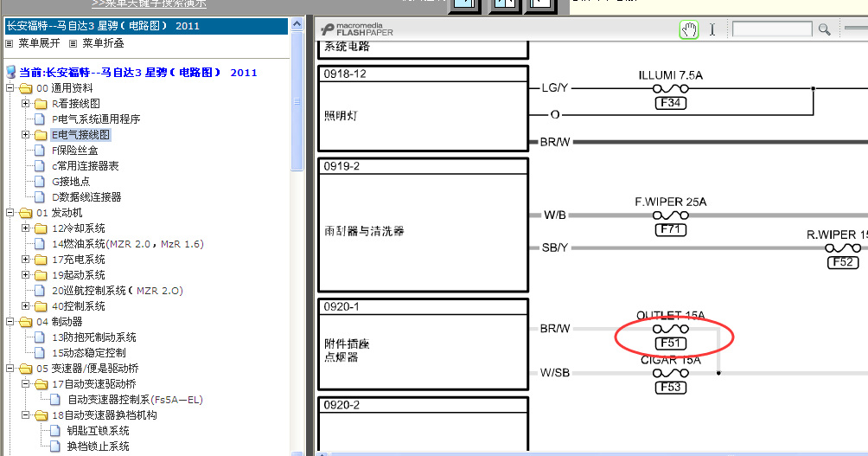
Task: Focus the FlashPaper search text field
Action: 772,29
